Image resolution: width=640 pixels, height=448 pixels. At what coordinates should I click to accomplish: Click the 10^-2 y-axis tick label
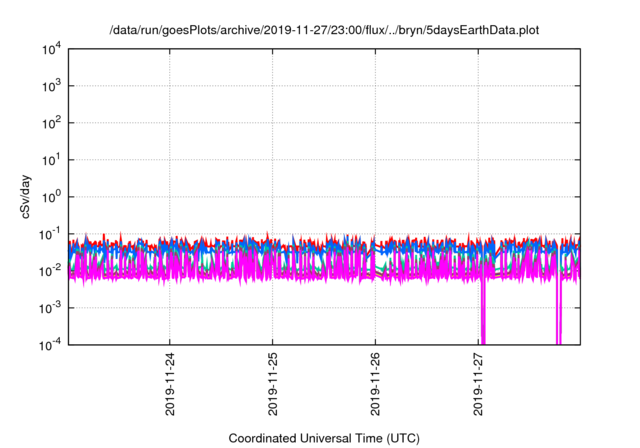[x=51, y=271]
